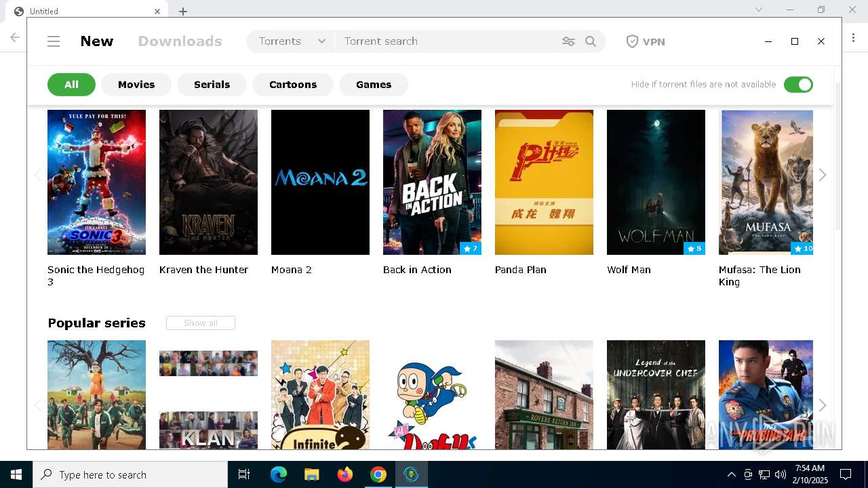Select the All filter
868x488 pixels.
click(x=71, y=85)
